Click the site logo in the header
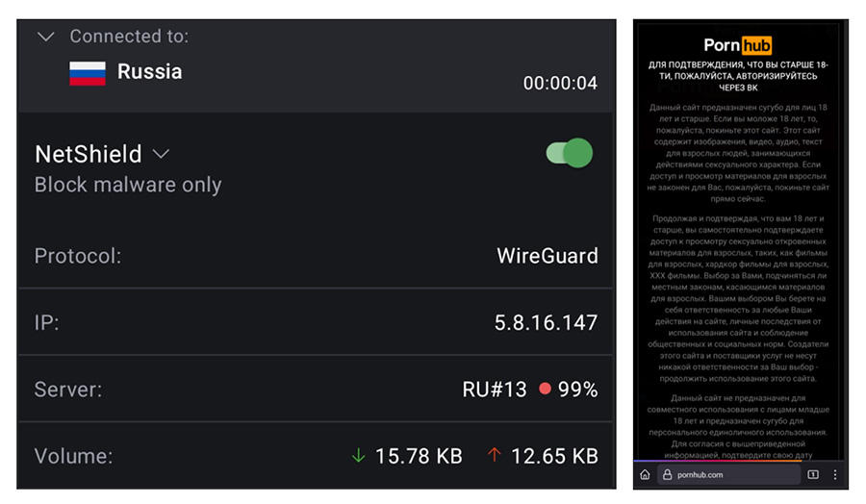Screen dimensions: 866x504 pos(738,45)
